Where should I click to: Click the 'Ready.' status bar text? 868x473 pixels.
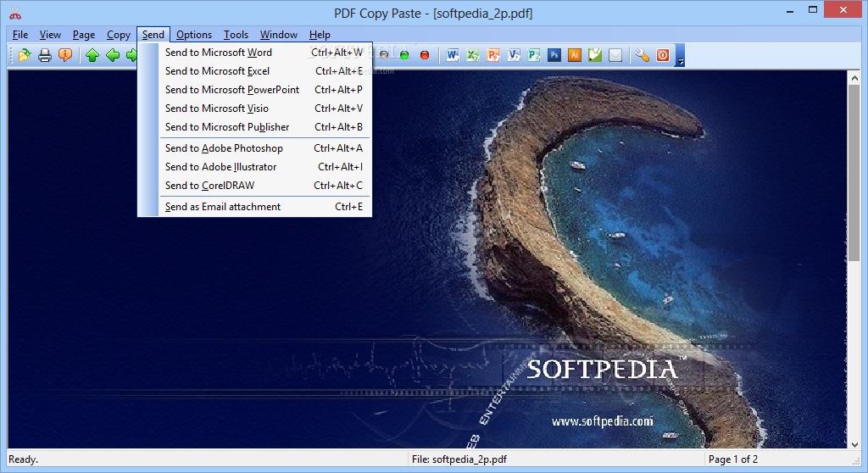(x=23, y=459)
